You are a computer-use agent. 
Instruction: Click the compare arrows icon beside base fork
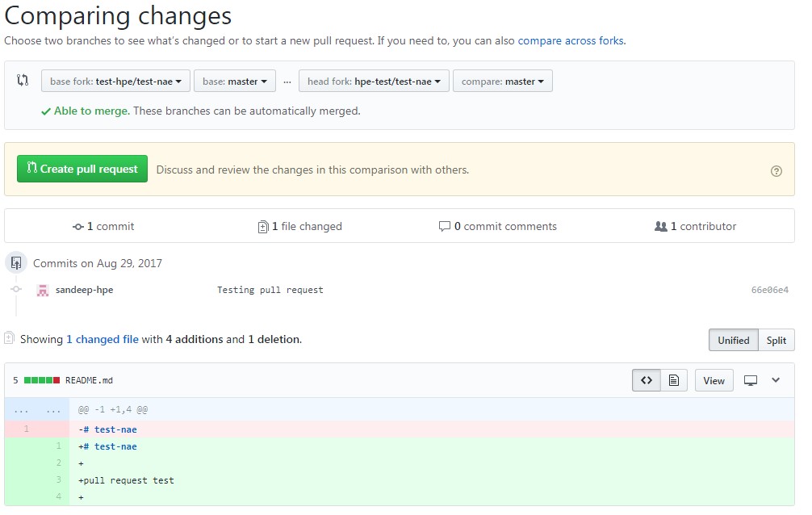click(x=23, y=80)
